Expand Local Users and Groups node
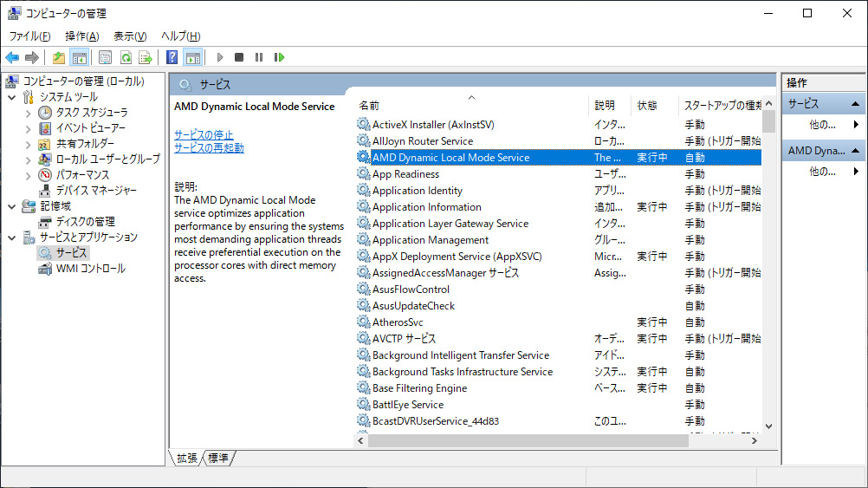Image resolution: width=868 pixels, height=488 pixels. pyautogui.click(x=29, y=159)
